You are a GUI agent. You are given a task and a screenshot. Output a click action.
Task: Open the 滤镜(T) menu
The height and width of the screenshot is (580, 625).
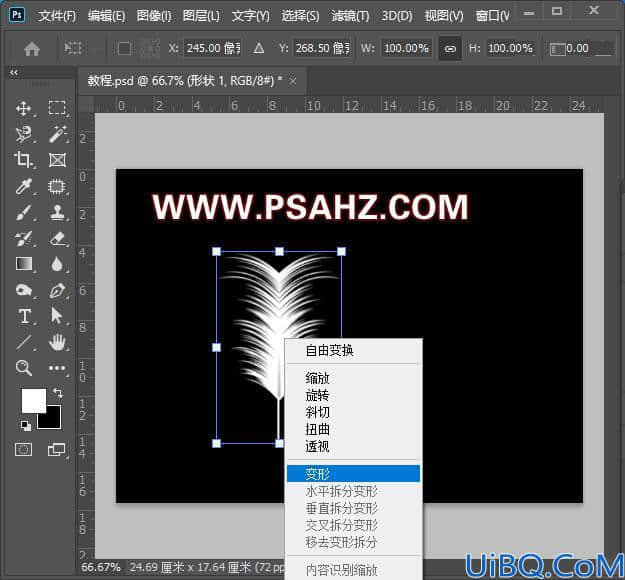coord(350,16)
